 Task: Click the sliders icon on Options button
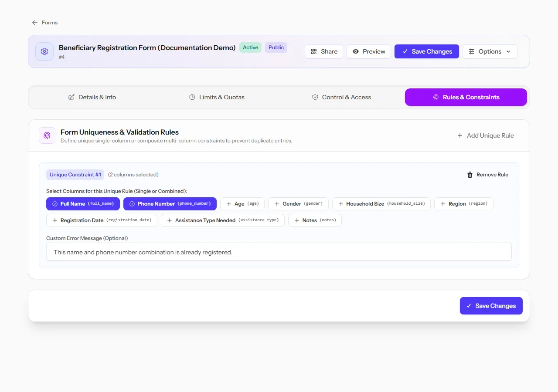pos(472,51)
